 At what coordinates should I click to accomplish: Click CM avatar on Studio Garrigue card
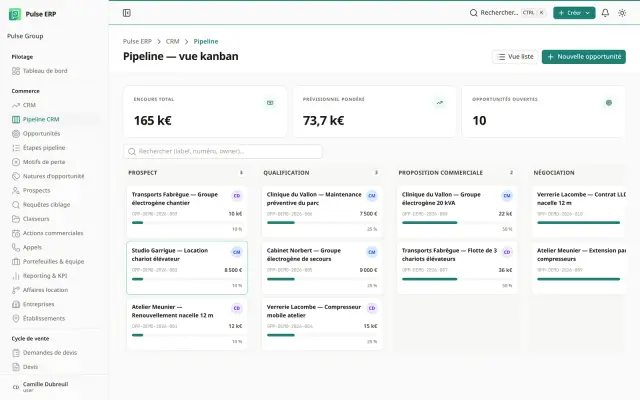[237, 252]
